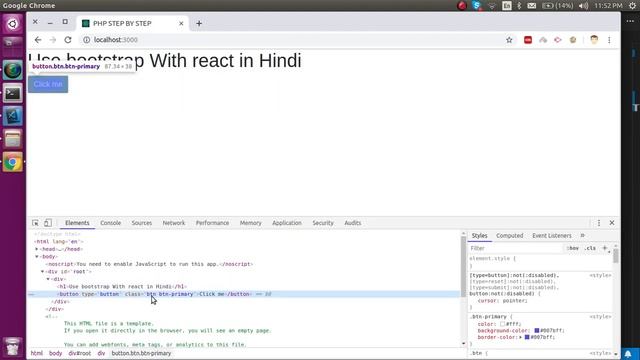Select button.btn.btn-primary breadcrumb
This screenshot has height=360, width=640.
[141, 353]
